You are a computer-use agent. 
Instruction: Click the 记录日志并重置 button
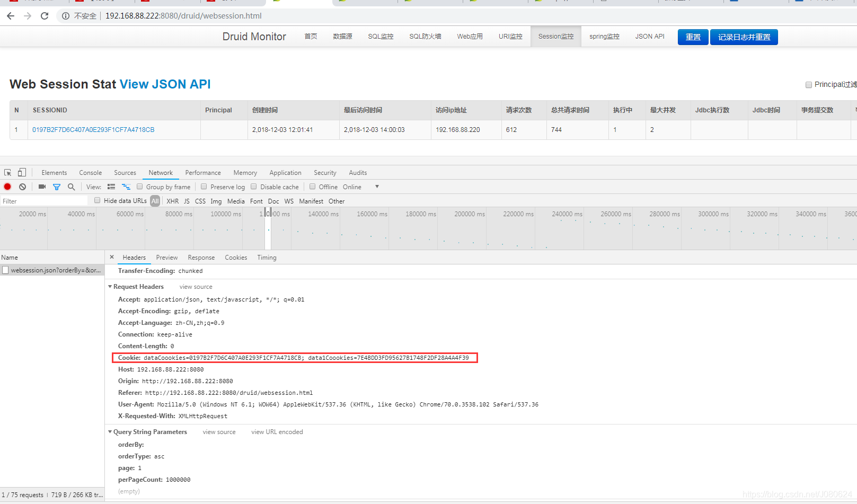pyautogui.click(x=744, y=37)
